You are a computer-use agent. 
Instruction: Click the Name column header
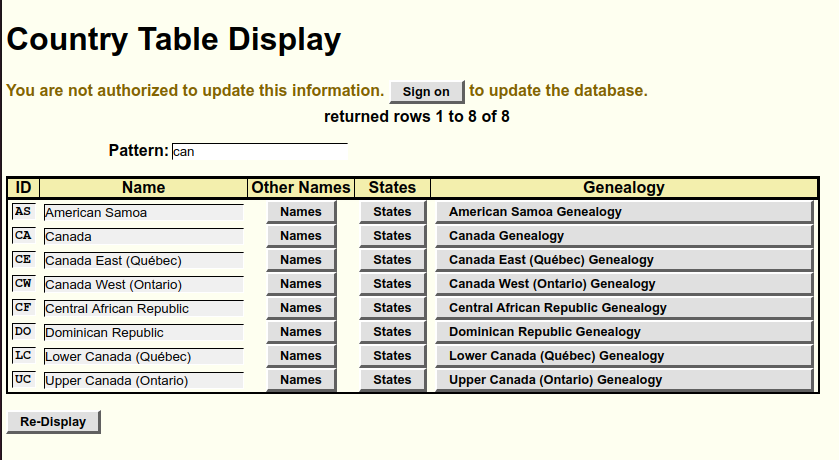(x=143, y=188)
